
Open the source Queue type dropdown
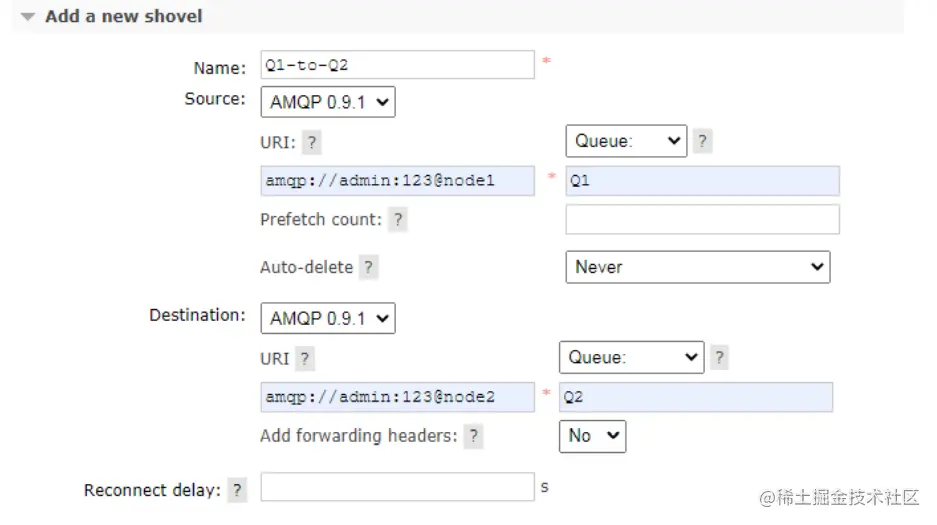pyautogui.click(x=626, y=141)
